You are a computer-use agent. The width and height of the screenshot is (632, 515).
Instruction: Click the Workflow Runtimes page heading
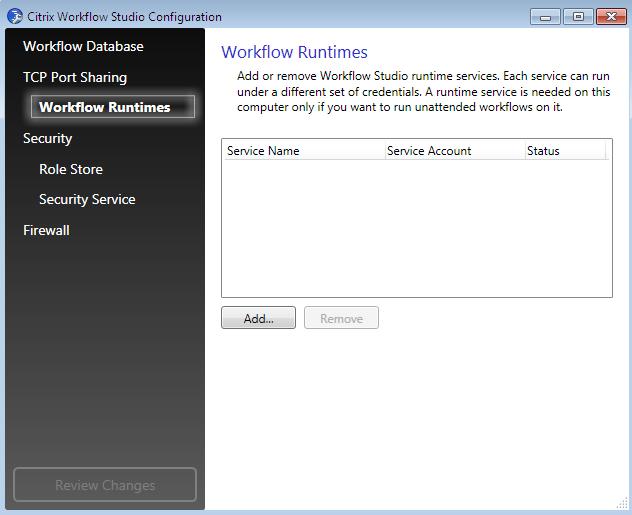pos(294,52)
